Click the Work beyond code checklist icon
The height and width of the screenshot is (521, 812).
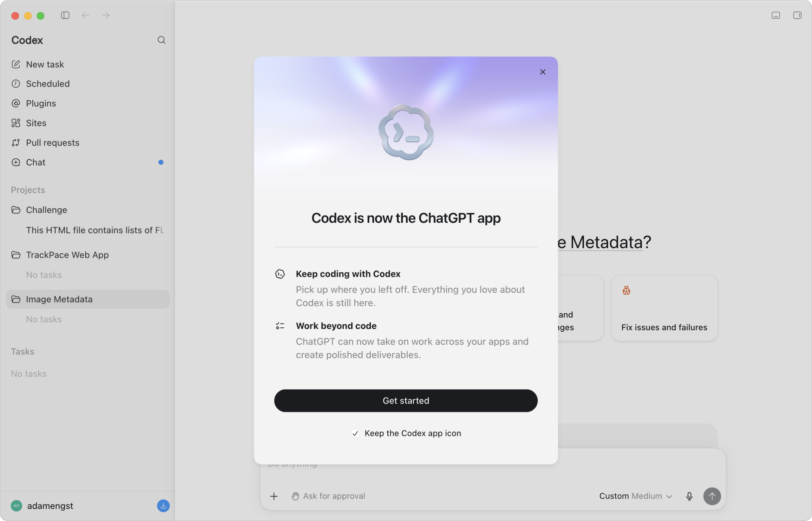(x=280, y=326)
